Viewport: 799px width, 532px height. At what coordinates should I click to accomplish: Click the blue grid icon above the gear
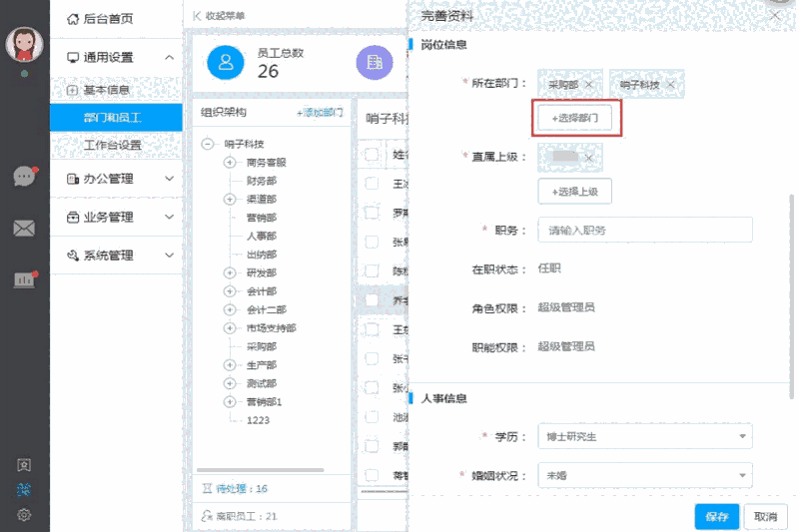[24, 490]
